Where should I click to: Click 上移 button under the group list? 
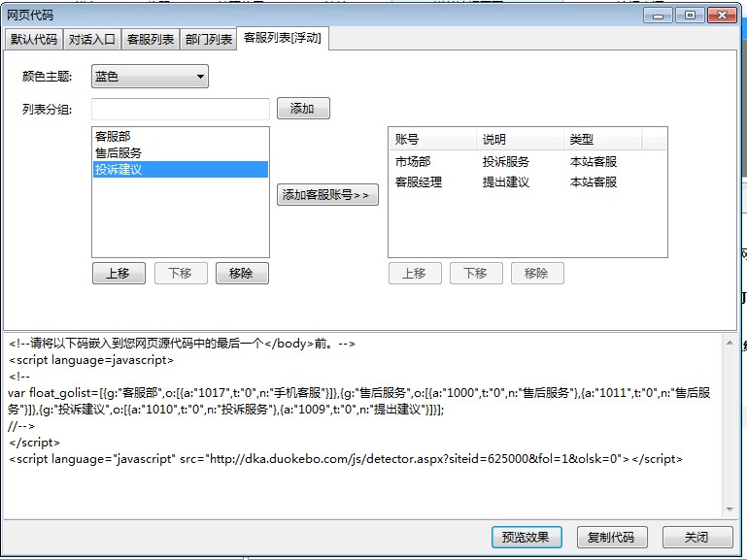[x=118, y=274]
